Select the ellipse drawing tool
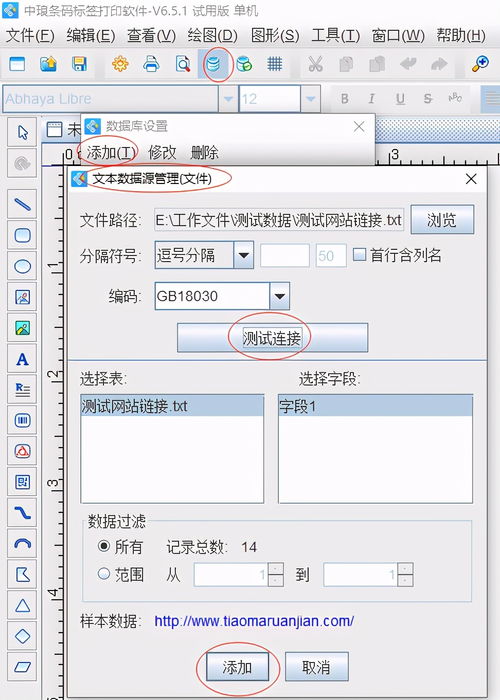 22,267
